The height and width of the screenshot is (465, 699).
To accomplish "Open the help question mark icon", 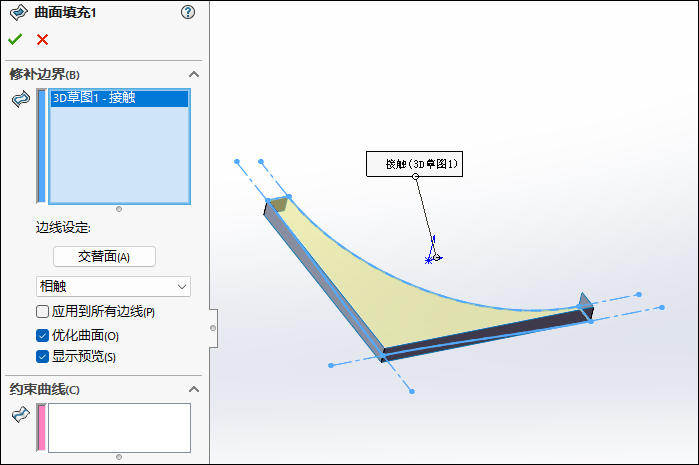I will tap(188, 12).
